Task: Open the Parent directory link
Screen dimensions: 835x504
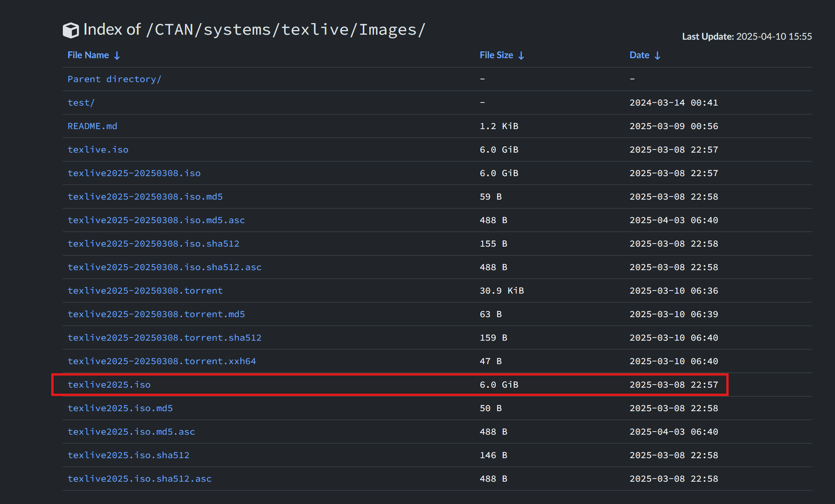Action: pos(114,79)
